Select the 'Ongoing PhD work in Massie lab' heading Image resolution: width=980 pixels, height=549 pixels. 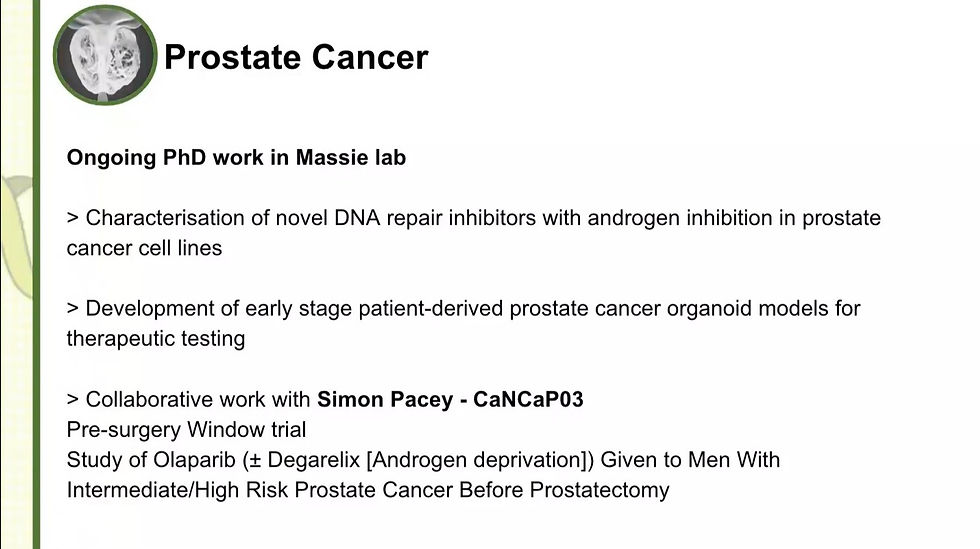[x=236, y=158]
